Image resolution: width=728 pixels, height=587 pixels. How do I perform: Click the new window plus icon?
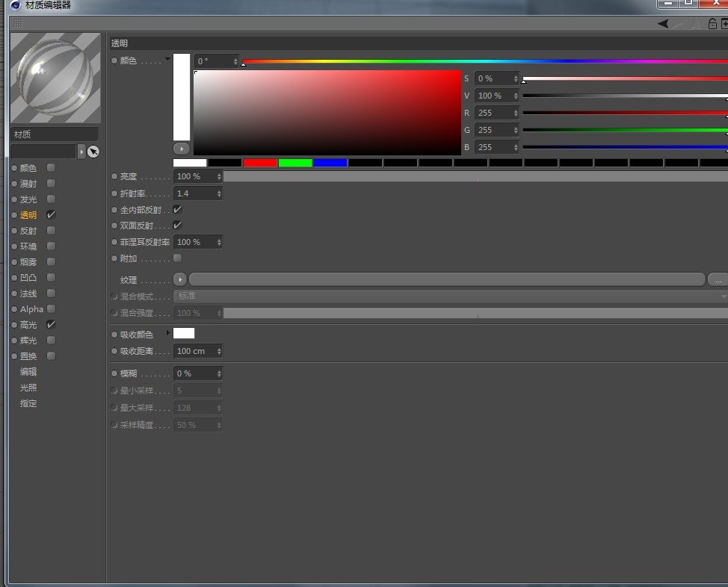pos(724,24)
